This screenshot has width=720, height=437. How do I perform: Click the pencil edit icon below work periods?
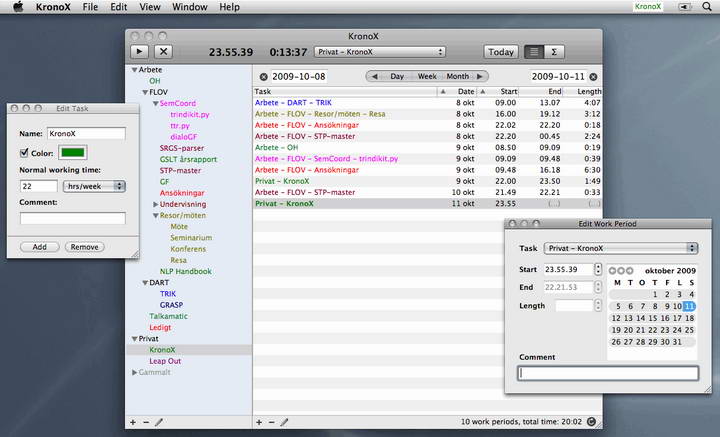pos(285,422)
